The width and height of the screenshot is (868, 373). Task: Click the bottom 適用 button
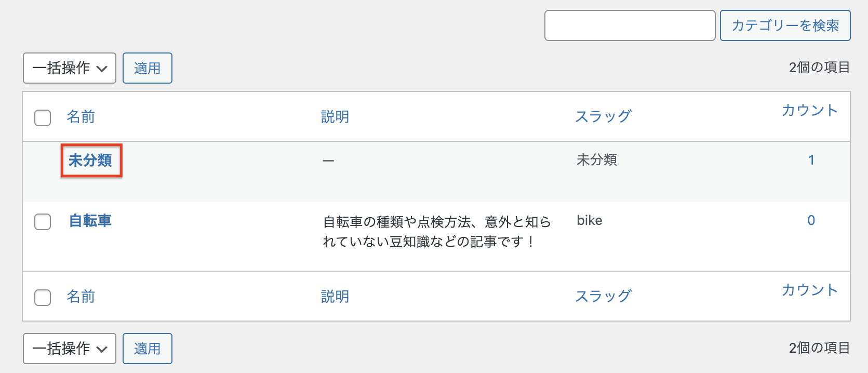click(x=147, y=349)
